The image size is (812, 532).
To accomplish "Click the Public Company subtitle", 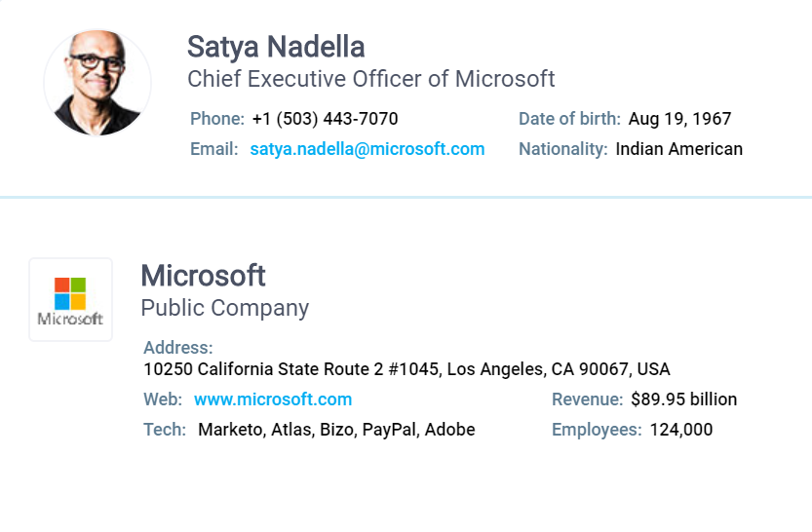I will pos(224,308).
